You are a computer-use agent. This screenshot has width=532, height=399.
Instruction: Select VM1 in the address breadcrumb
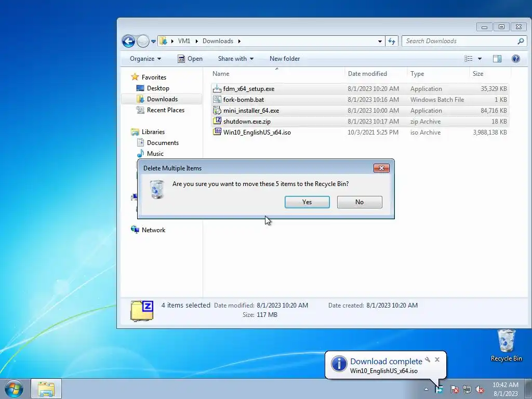pos(184,41)
